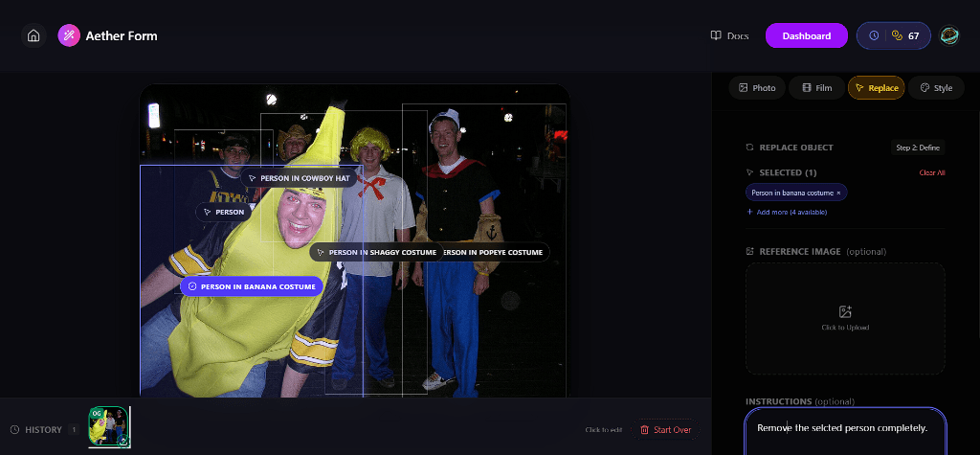The image size is (980, 455).
Task: Remove the 'Person in banana costume' chip
Action: tap(838, 193)
